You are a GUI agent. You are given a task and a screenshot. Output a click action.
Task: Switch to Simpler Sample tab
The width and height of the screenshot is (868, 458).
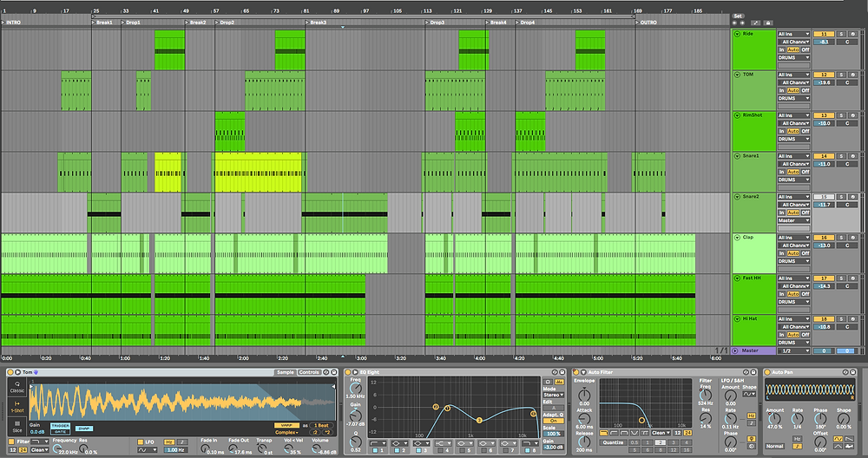[x=286, y=372]
